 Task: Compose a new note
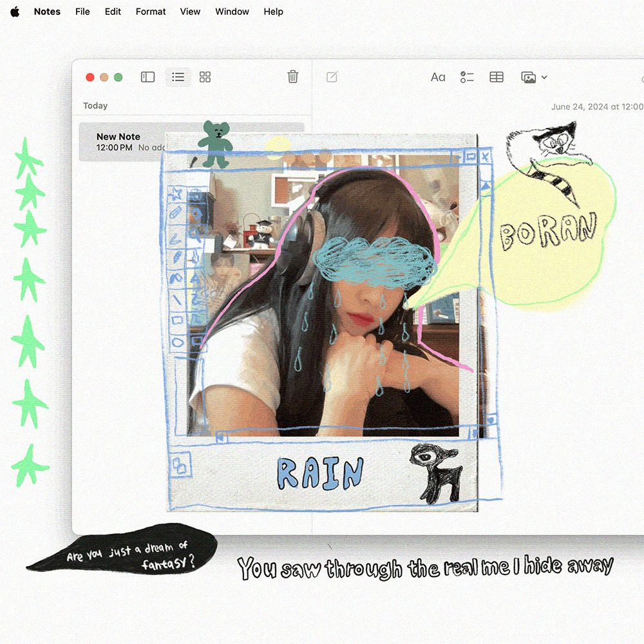[x=332, y=77]
